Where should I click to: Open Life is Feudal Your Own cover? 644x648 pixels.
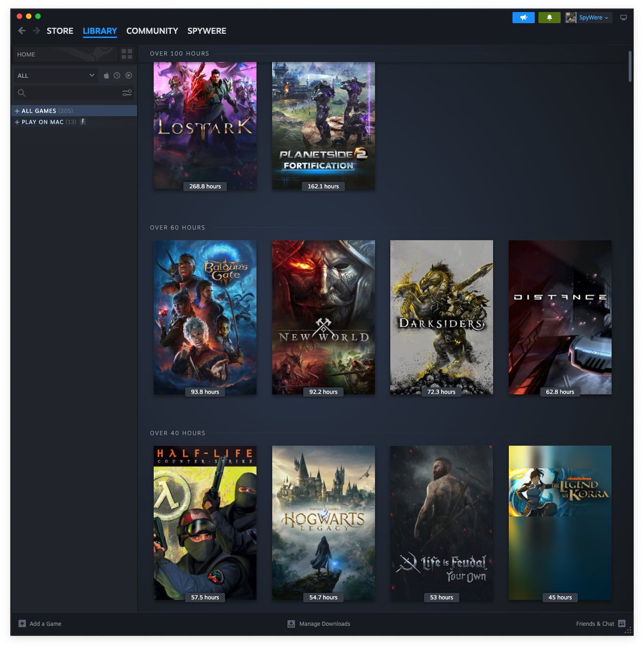[442, 523]
